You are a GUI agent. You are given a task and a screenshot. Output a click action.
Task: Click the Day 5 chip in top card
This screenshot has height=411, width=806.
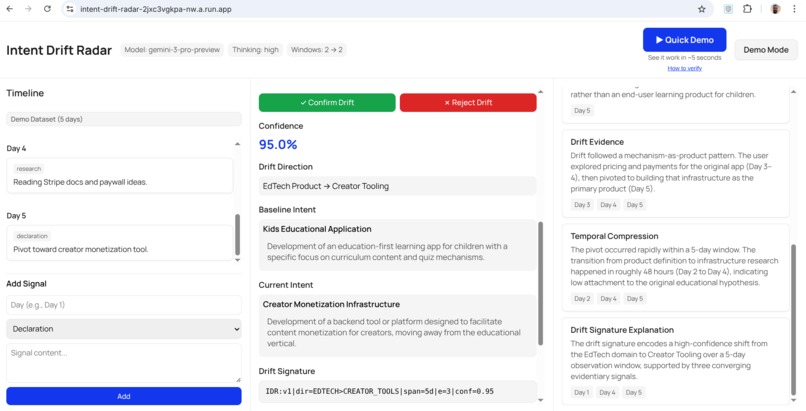pyautogui.click(x=582, y=110)
